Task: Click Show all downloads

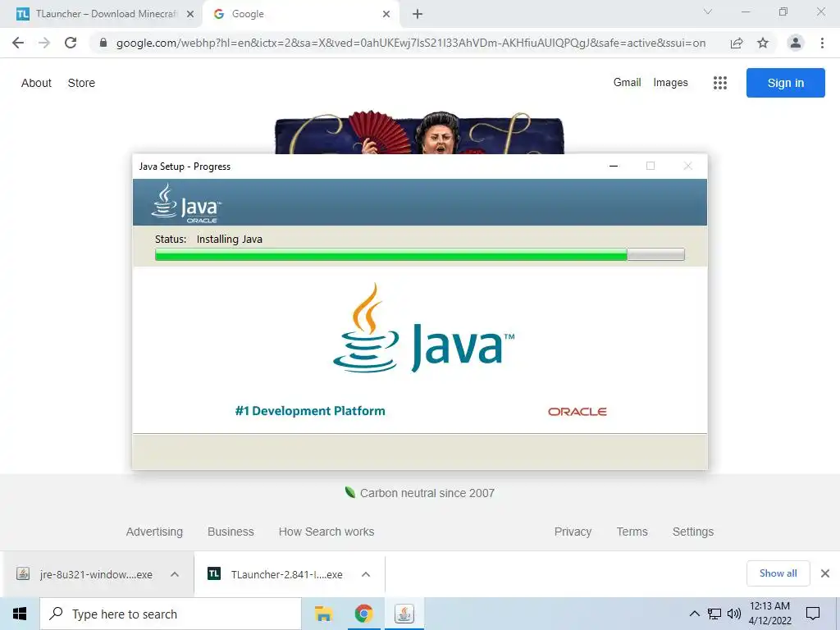Action: coord(778,573)
